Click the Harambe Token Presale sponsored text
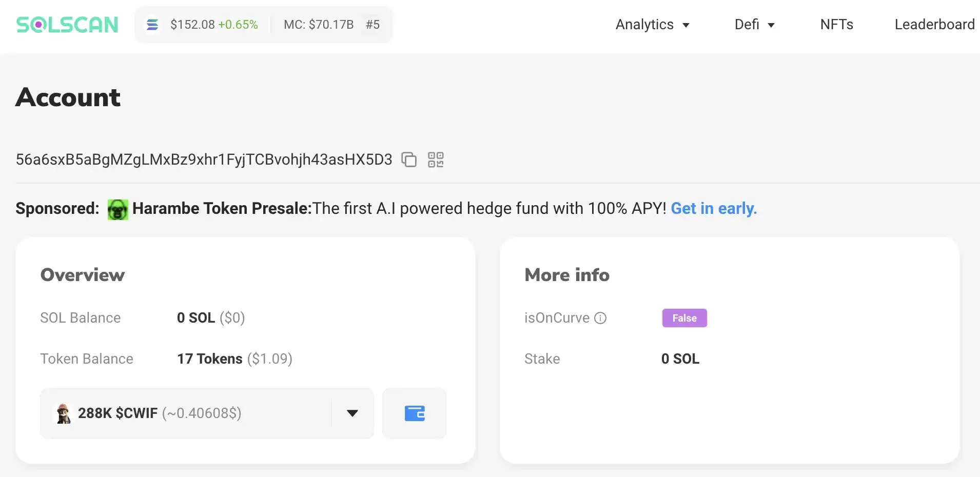The image size is (980, 477). click(222, 209)
